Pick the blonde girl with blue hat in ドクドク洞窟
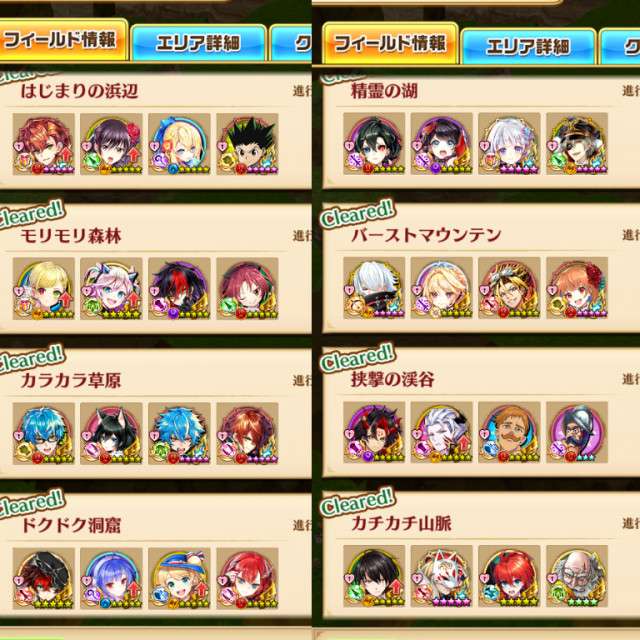 pyautogui.click(x=179, y=578)
